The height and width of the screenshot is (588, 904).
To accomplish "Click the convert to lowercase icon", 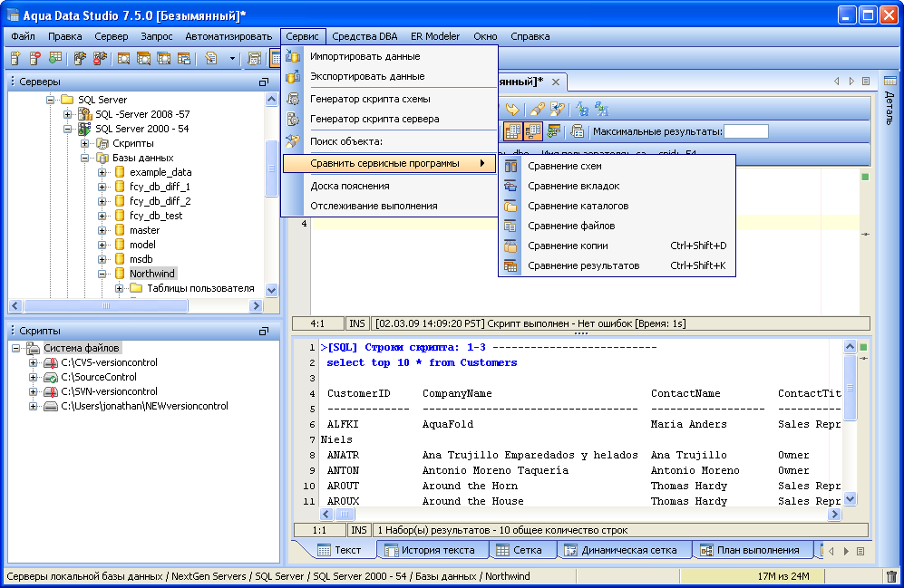I will pos(602,109).
